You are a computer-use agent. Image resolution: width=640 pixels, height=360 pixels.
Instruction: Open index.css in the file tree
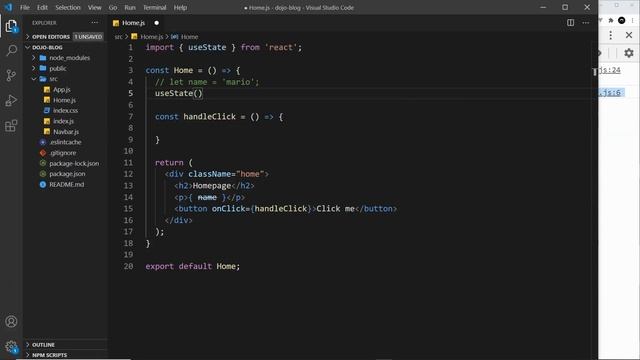point(65,111)
